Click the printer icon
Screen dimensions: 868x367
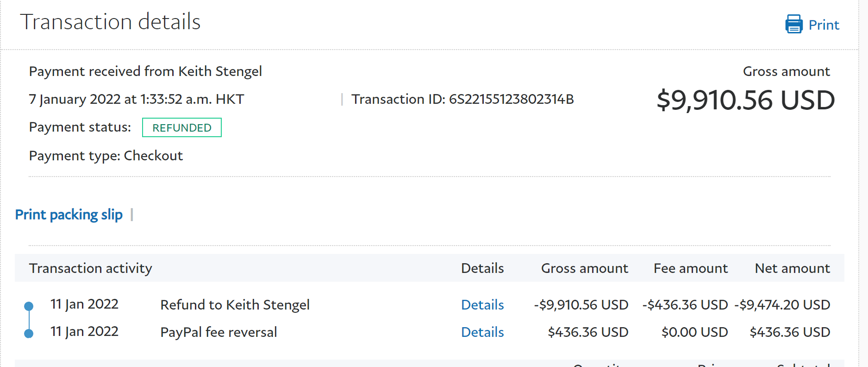pos(793,24)
